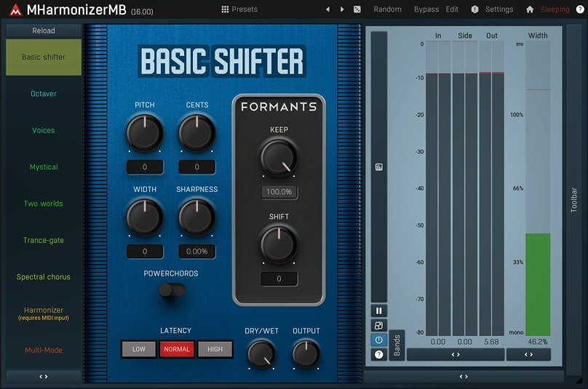
Task: Pause the meters display
Action: [x=379, y=311]
